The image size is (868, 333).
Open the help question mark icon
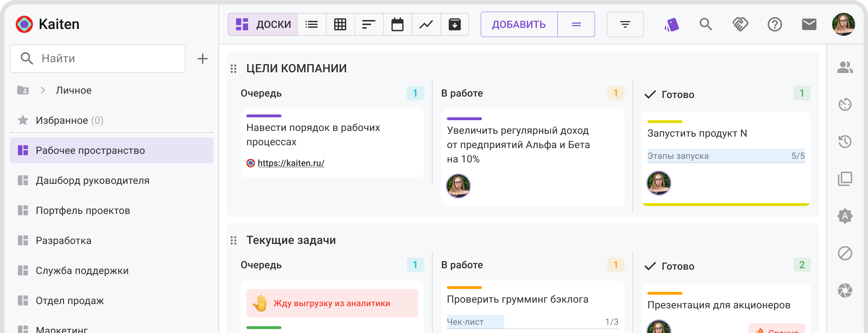click(775, 24)
